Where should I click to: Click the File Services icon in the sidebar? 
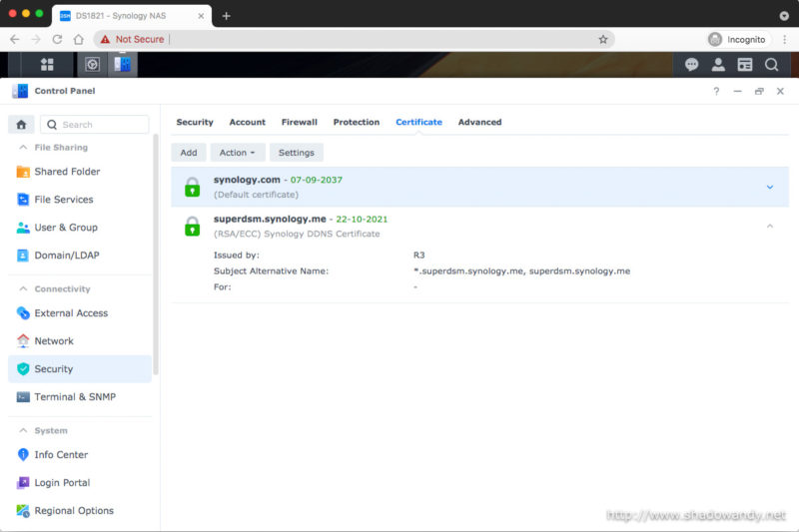[x=23, y=200]
